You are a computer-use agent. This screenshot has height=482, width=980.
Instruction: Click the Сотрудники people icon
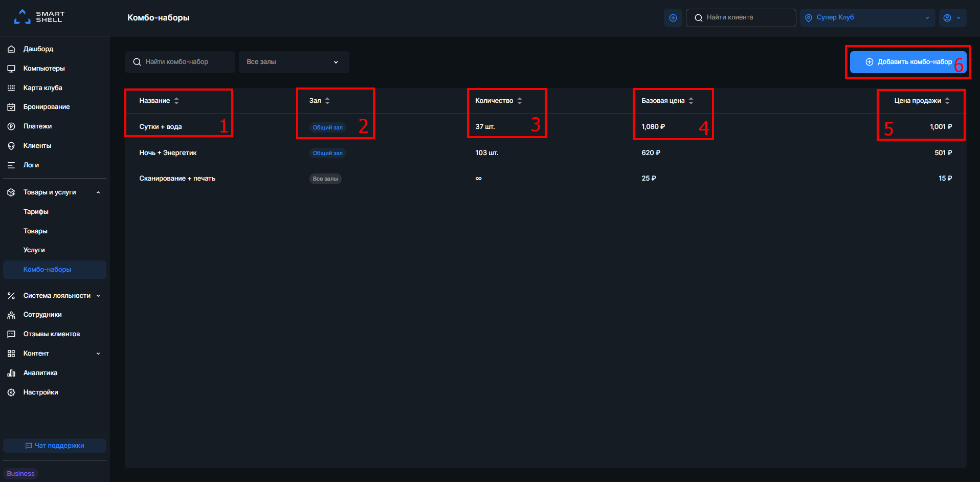11,315
